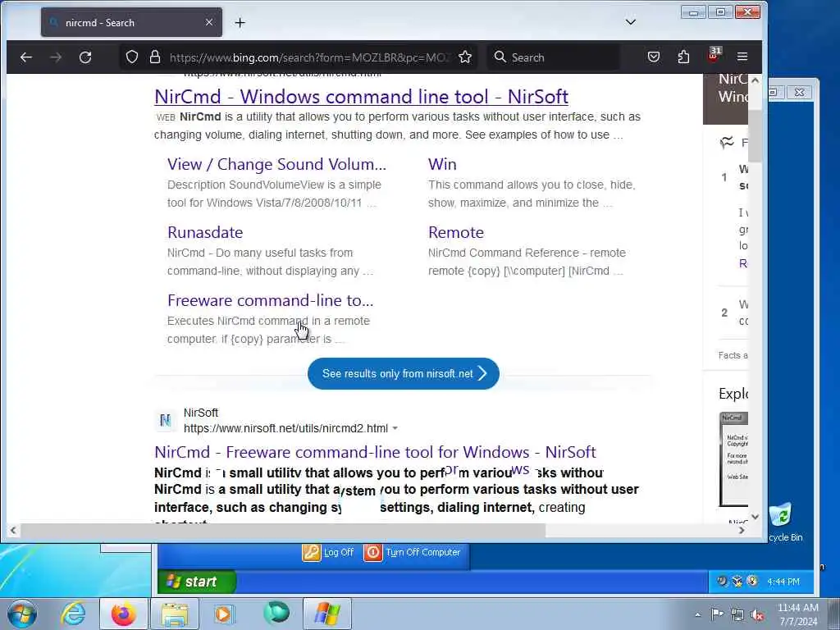Open the Recycle Bin desktop icon
Viewport: 840px width, 630px height.
(783, 523)
